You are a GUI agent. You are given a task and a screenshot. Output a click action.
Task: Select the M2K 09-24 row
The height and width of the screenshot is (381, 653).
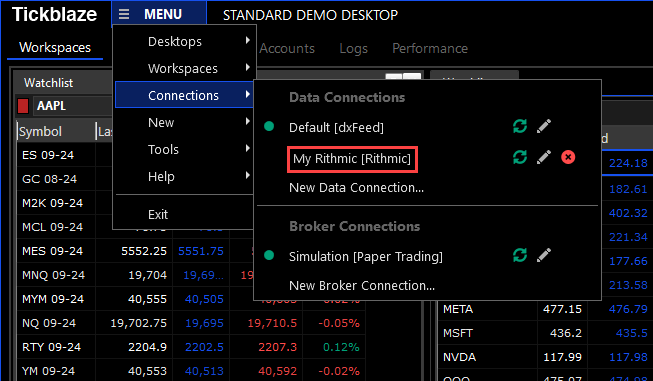pos(52,203)
